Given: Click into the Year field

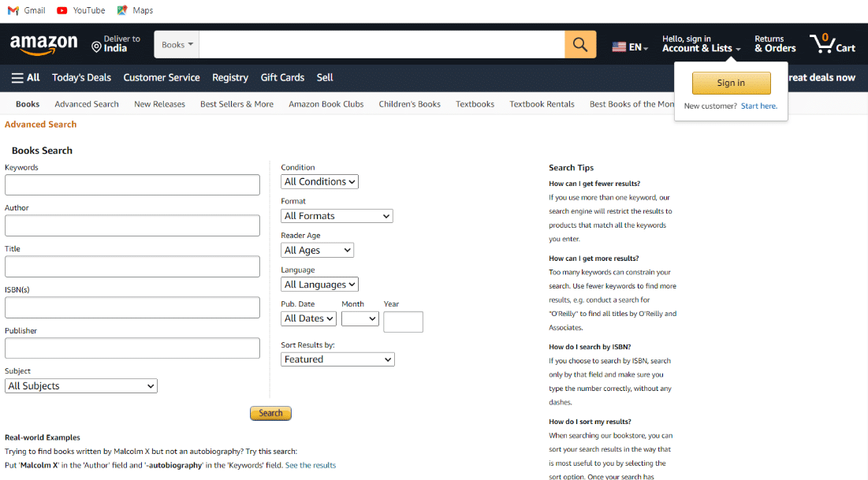Looking at the screenshot, I should tap(403, 322).
